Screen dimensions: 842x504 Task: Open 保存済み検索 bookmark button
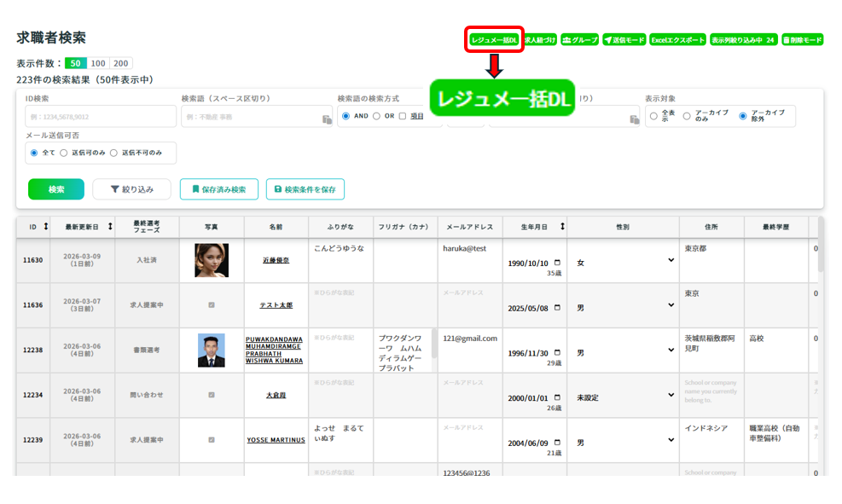click(218, 189)
